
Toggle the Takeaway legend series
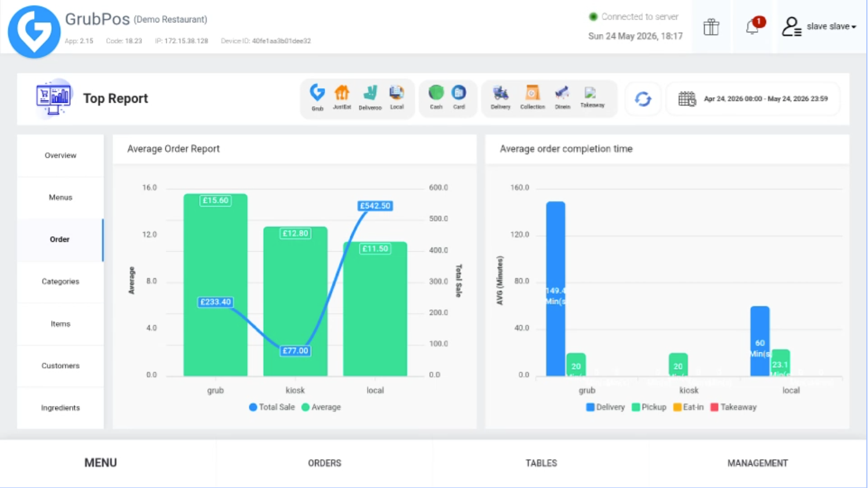734,407
